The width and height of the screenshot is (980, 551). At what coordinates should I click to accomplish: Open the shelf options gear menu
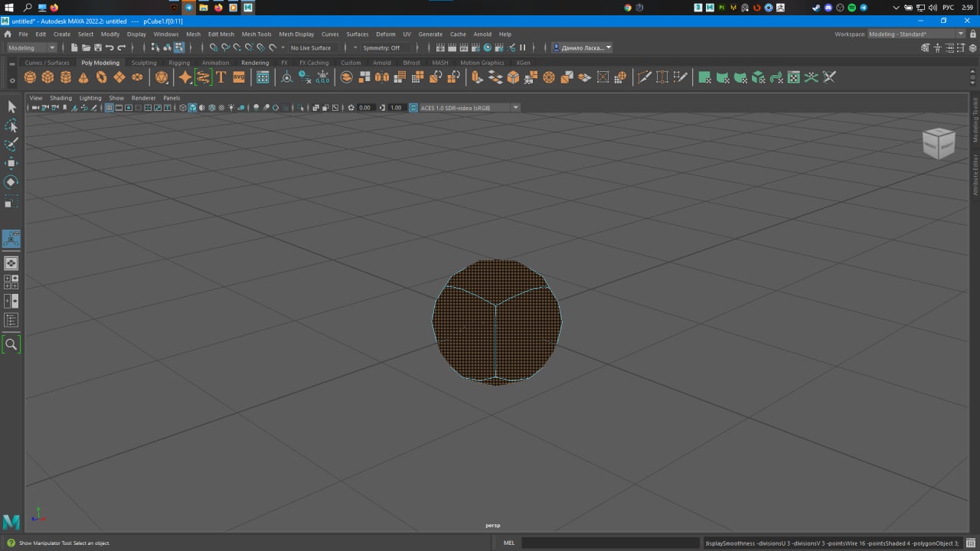[11, 79]
